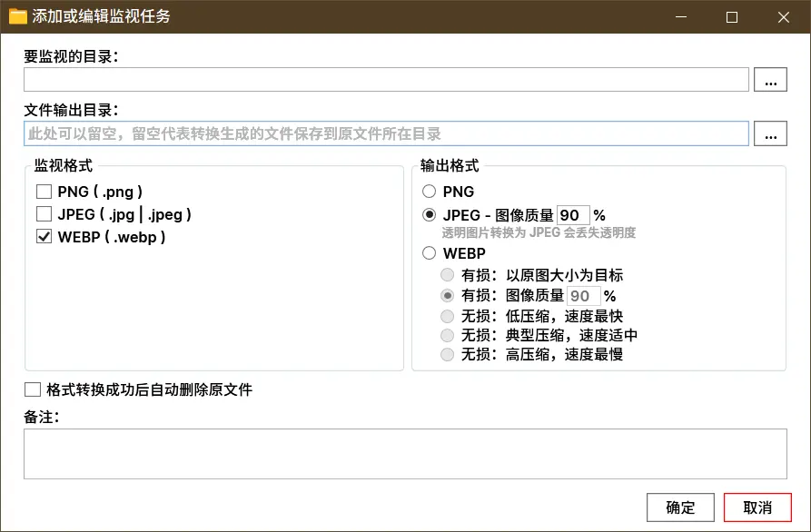
Task: Click the 备注 remarks text area
Action: [x=404, y=454]
